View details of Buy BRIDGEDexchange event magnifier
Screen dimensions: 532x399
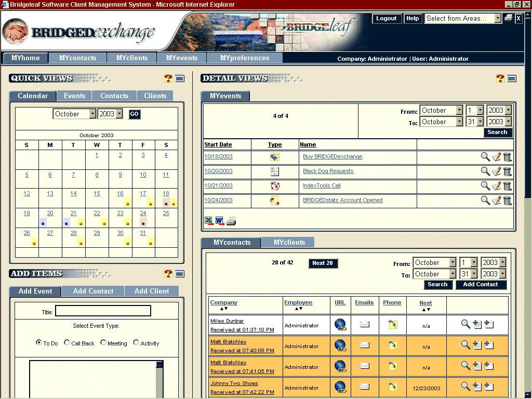tap(485, 157)
